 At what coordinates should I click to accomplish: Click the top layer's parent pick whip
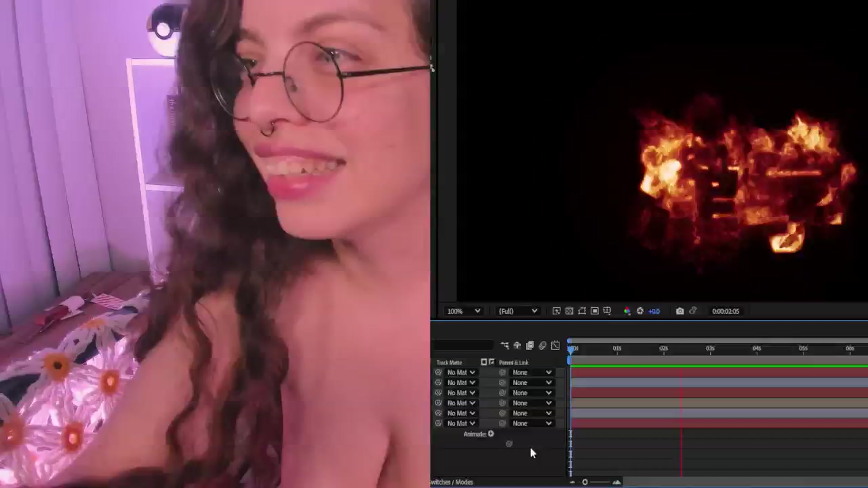pyautogui.click(x=502, y=372)
